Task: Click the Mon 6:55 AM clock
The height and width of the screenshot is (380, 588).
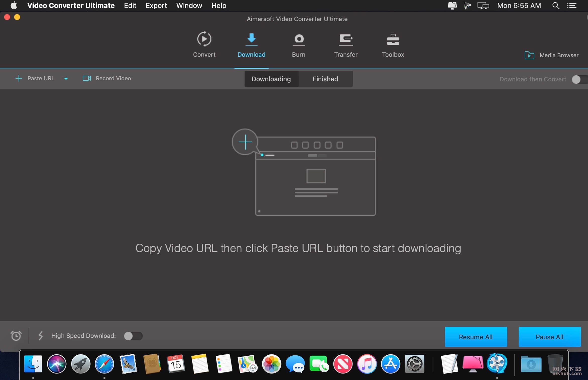Action: tap(519, 6)
